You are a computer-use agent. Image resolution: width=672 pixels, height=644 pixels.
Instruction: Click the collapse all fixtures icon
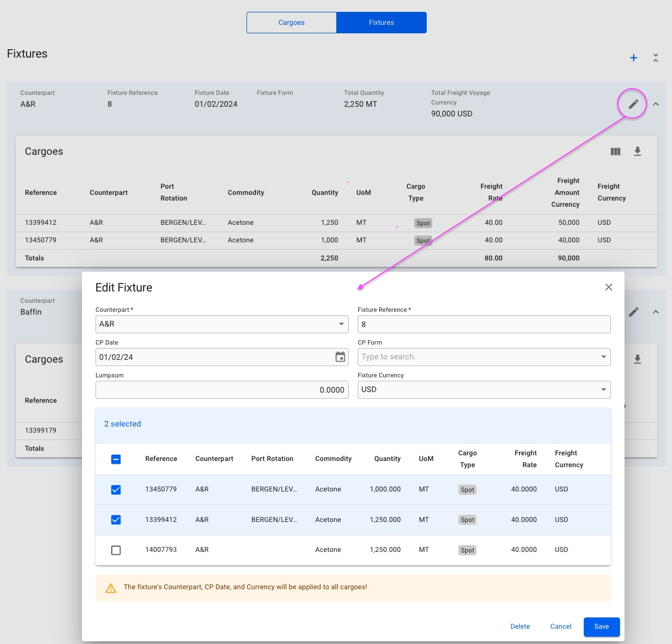[656, 58]
